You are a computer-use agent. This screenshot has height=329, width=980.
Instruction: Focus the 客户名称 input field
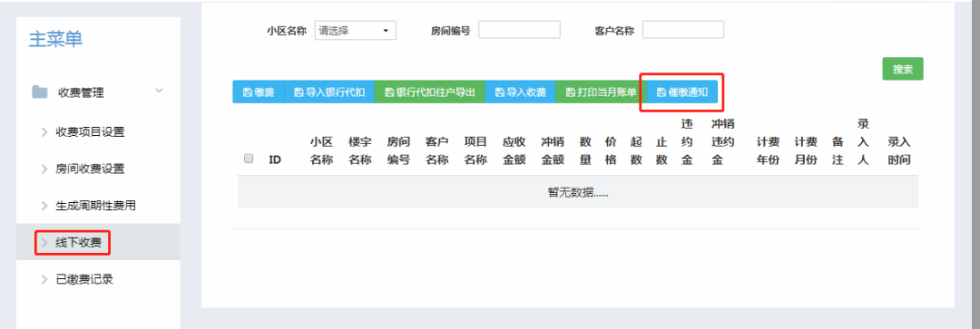683,29
